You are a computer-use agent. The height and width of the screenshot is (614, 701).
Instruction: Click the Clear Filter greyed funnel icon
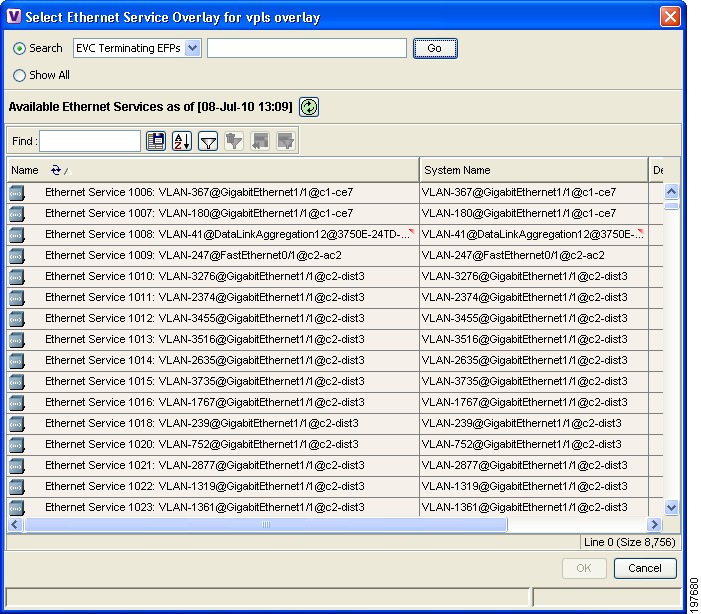tap(234, 141)
